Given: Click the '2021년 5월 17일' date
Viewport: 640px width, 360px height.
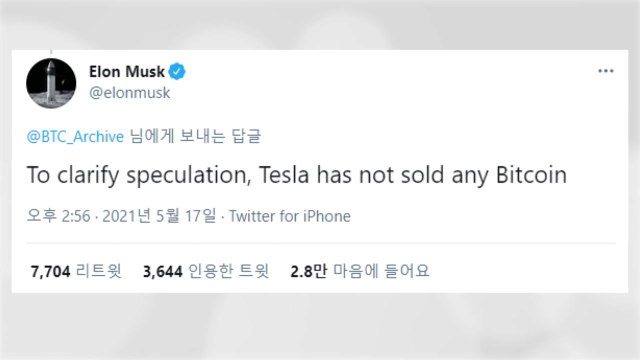Looking at the screenshot, I should [x=159, y=216].
